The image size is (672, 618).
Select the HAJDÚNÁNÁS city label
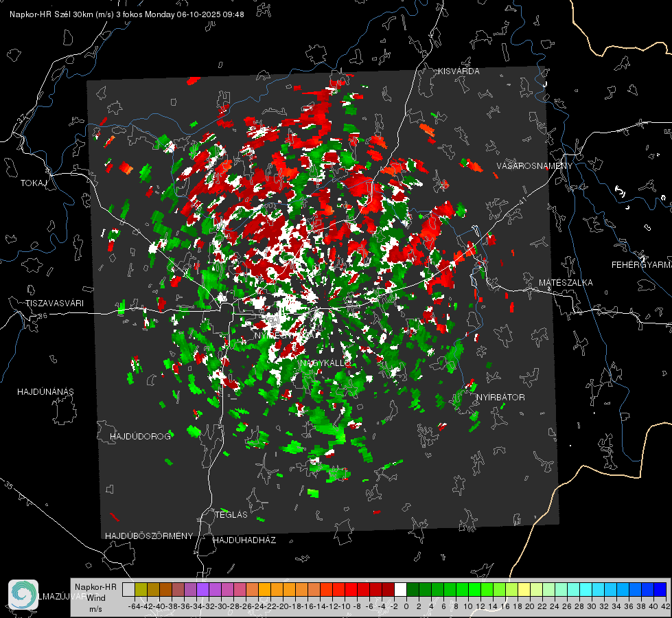point(45,391)
